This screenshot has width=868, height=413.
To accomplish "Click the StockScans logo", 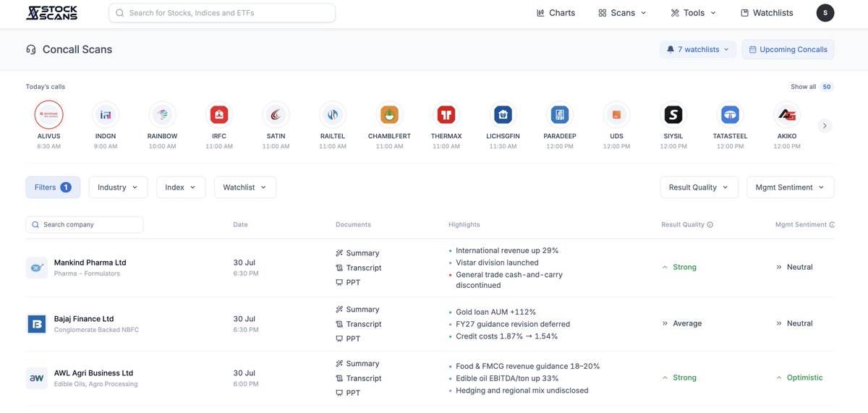I will [x=51, y=12].
